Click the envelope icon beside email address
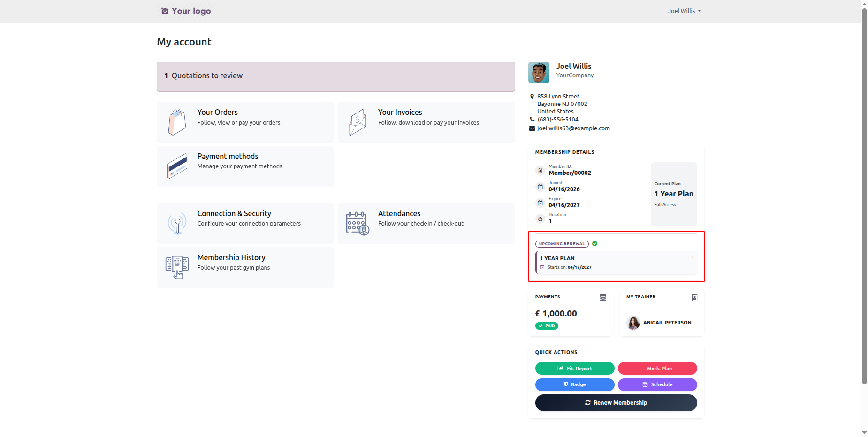Screen dimensions: 868x437 click(532, 128)
